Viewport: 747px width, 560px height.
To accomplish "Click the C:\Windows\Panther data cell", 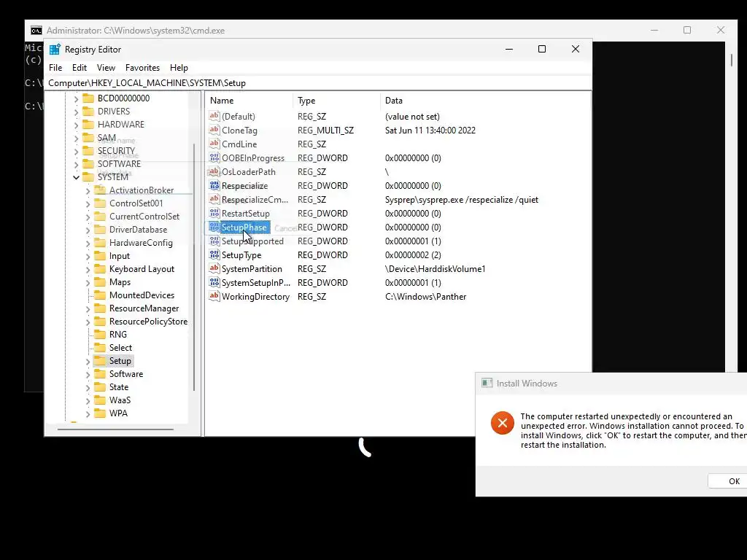I will (425, 296).
